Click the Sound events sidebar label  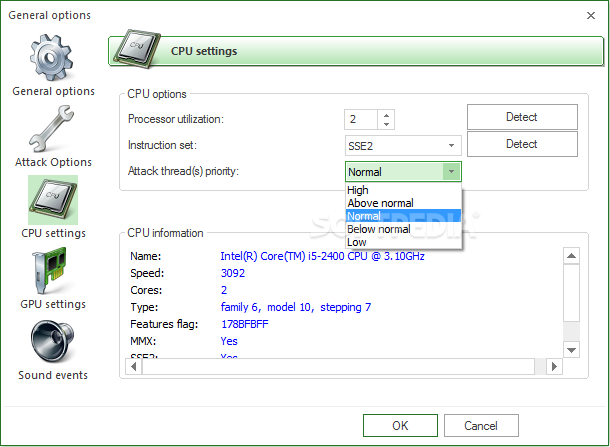tap(53, 375)
